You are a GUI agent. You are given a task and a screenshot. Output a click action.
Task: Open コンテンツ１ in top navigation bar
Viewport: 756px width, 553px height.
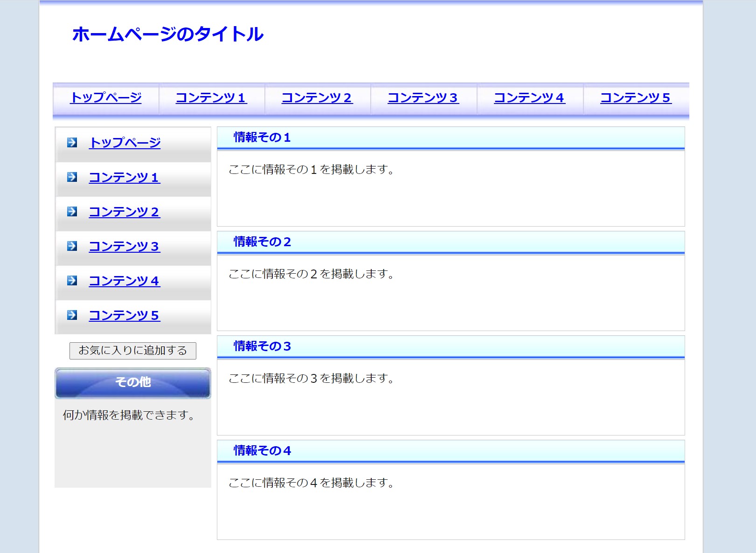(211, 98)
